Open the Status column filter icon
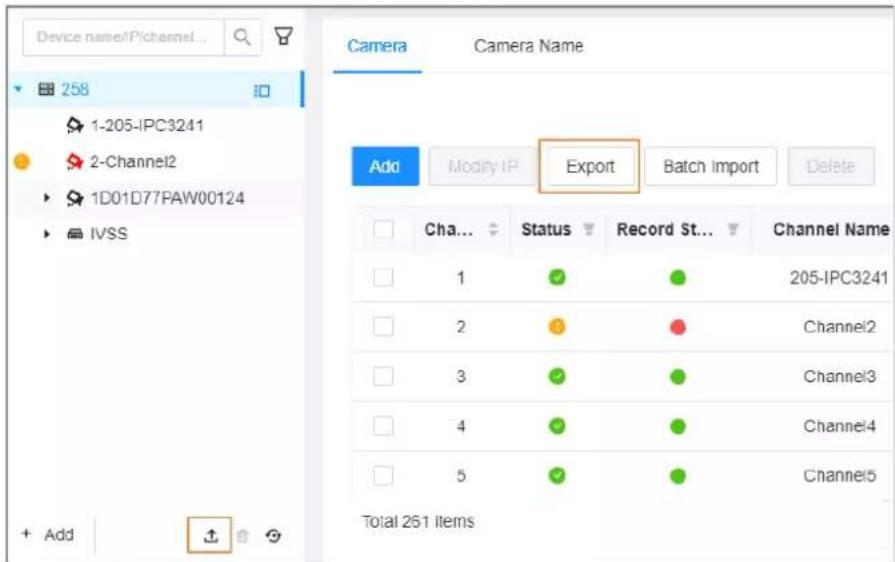Image resolution: width=895 pixels, height=562 pixels. pos(588,229)
